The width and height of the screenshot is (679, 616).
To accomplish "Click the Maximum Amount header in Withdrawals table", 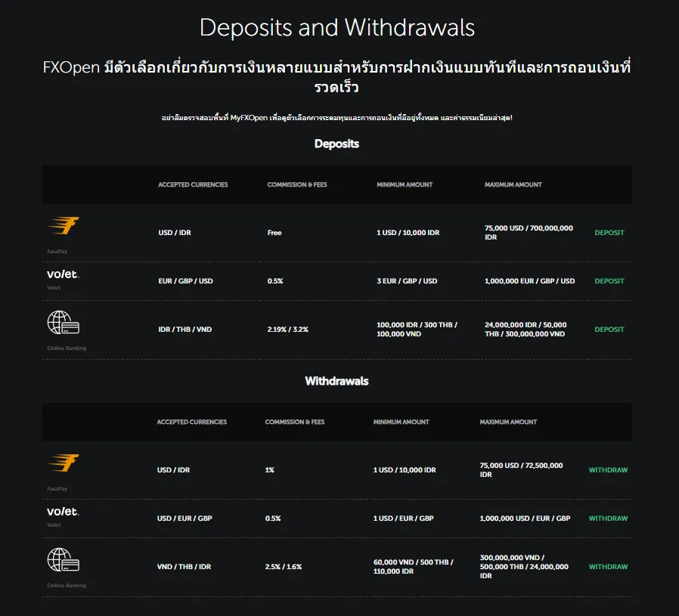I will [x=508, y=422].
